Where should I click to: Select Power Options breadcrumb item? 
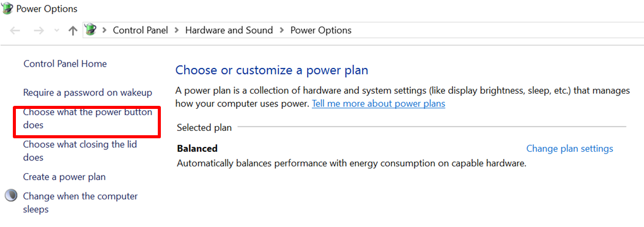[x=321, y=31]
